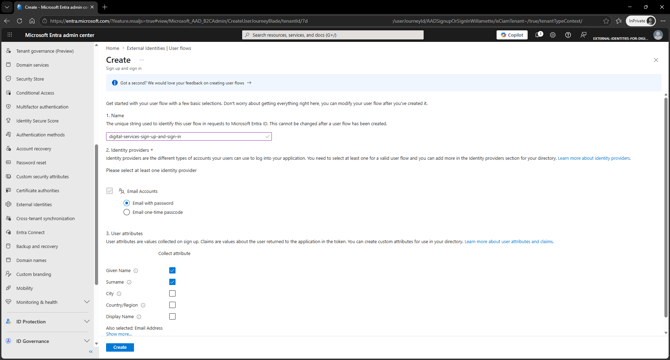Bookmark this page with the star icon

point(606,21)
